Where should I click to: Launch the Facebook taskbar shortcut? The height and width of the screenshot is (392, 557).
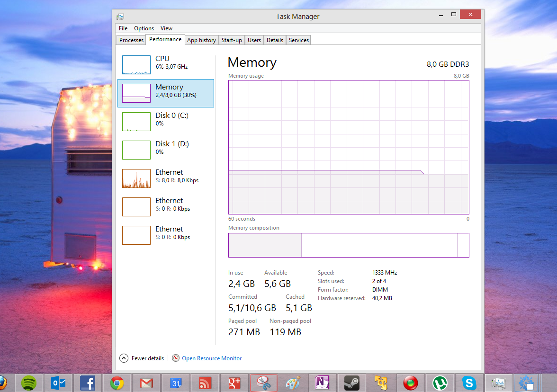pyautogui.click(x=88, y=383)
